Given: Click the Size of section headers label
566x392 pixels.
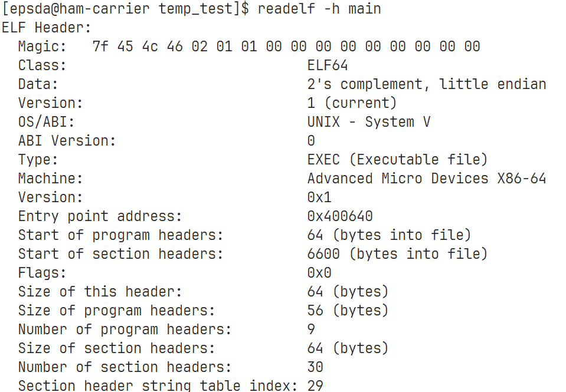Looking at the screenshot, I should pyautogui.click(x=117, y=348).
